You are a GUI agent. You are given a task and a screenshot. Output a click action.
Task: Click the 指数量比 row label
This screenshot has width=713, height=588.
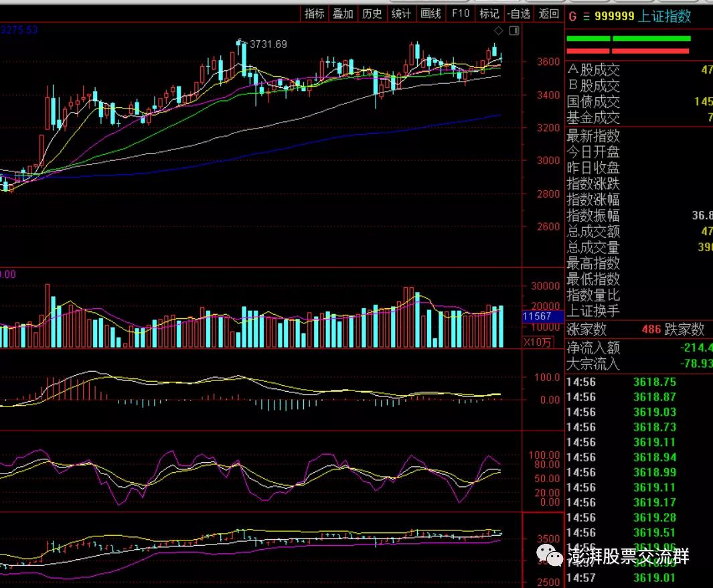coord(593,295)
